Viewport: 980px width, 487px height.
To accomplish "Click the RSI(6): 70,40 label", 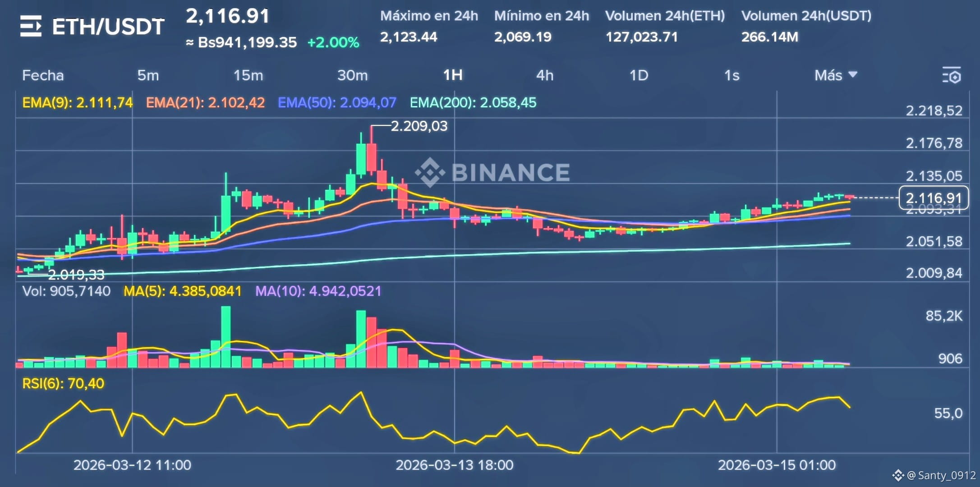I will click(x=63, y=384).
